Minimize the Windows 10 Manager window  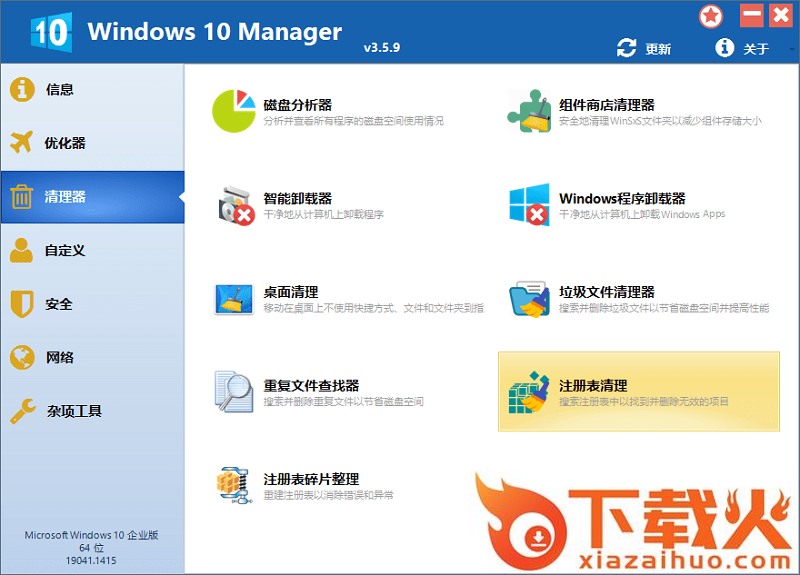pos(751,16)
